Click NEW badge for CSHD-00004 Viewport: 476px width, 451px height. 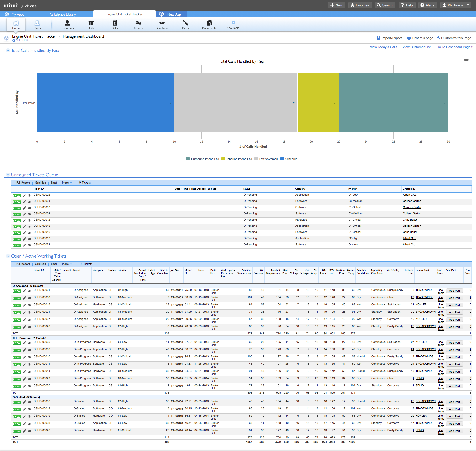click(17, 202)
